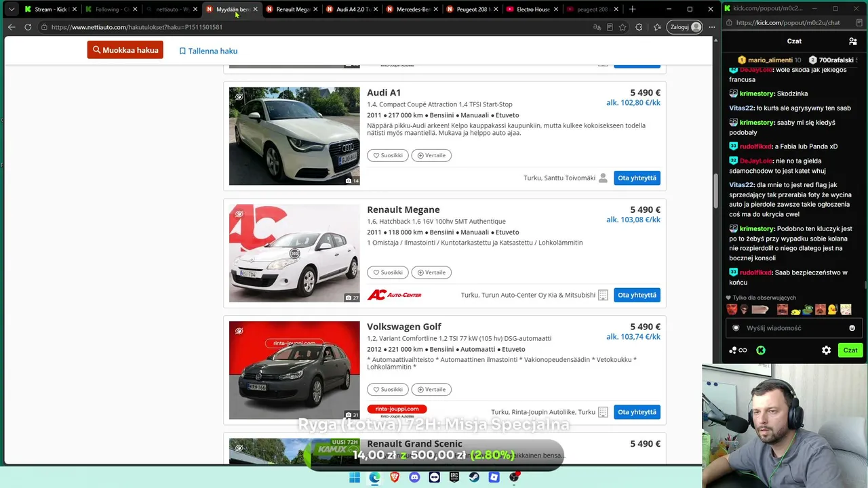Open the Renault Megane listing title
This screenshot has height=488, width=868.
tap(403, 210)
